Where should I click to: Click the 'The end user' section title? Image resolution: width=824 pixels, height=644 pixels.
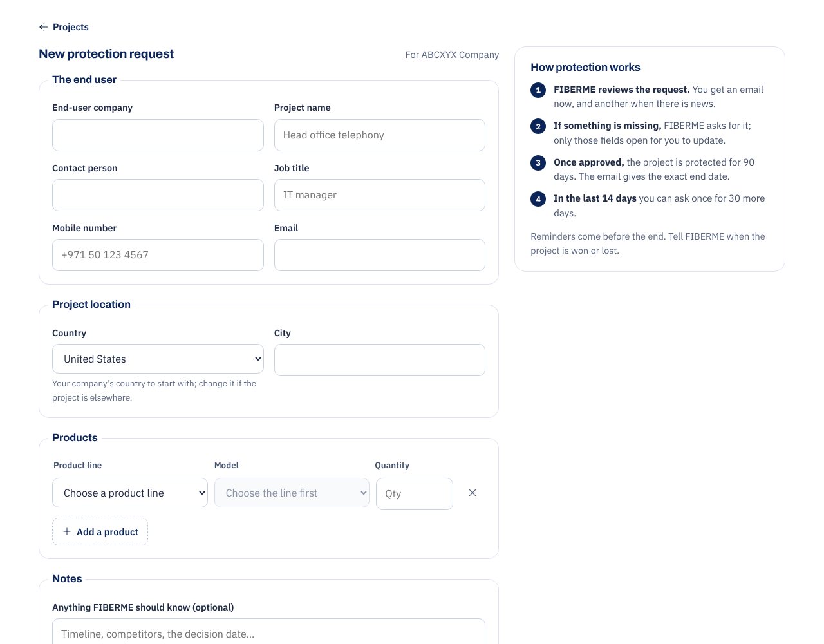point(84,80)
